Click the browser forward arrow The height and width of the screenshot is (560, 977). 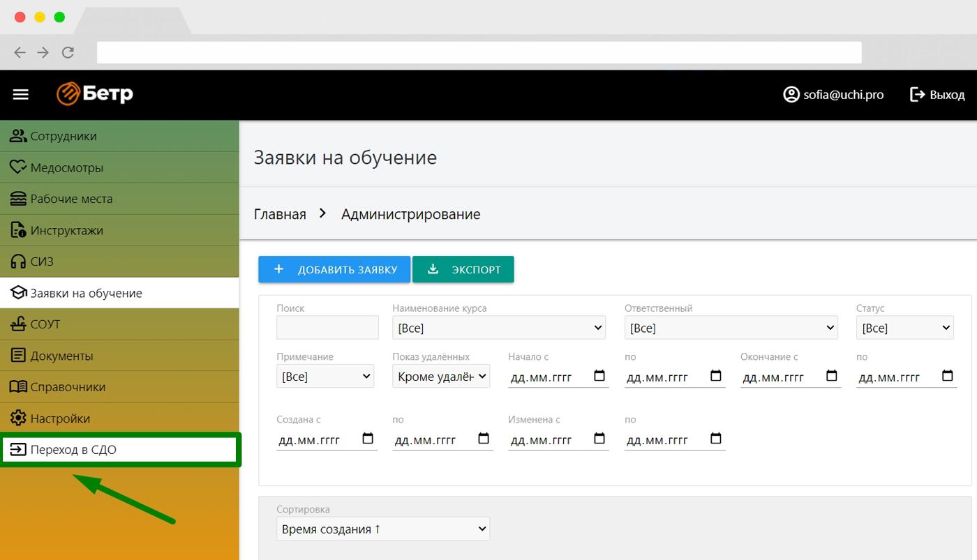coord(43,52)
